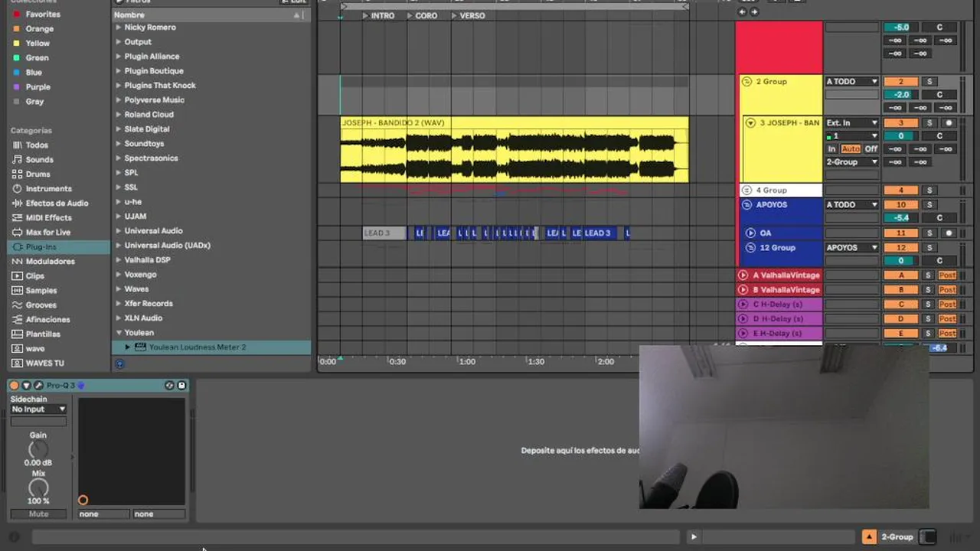Unfold the OA track icon
The image size is (980, 551).
(x=750, y=233)
